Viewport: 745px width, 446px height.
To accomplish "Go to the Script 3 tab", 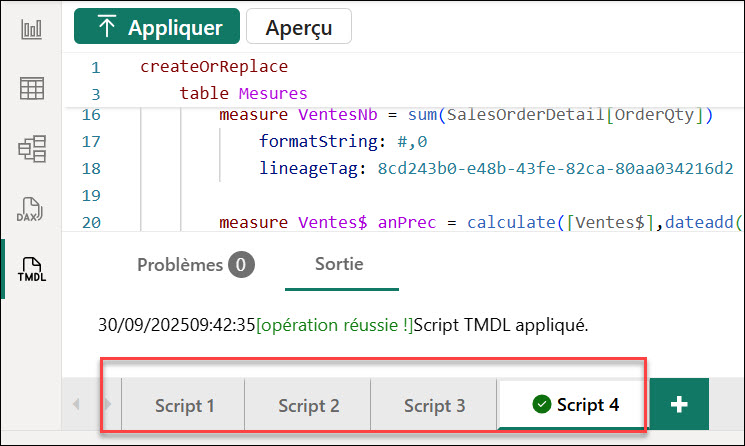I will [434, 406].
